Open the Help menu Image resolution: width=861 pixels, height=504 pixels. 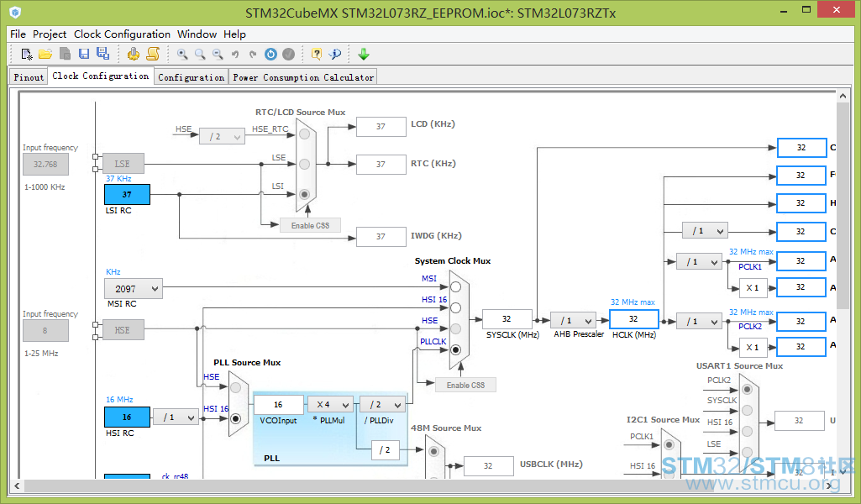234,34
